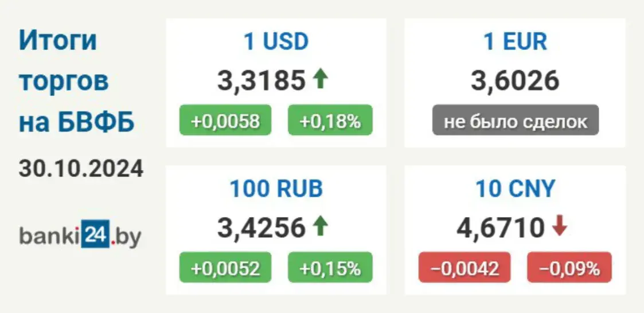
Task: Click the grey 'не было сделок' badge
Action: pyautogui.click(x=516, y=120)
